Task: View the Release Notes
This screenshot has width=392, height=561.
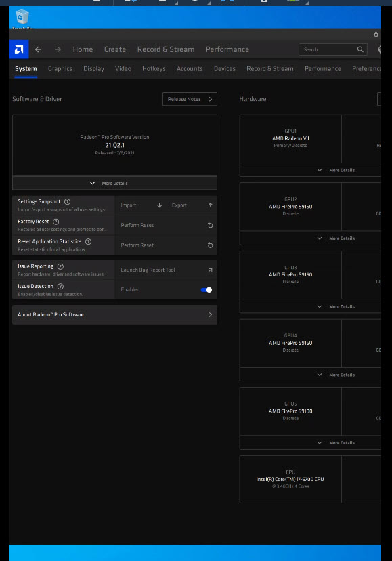Action: click(x=188, y=98)
